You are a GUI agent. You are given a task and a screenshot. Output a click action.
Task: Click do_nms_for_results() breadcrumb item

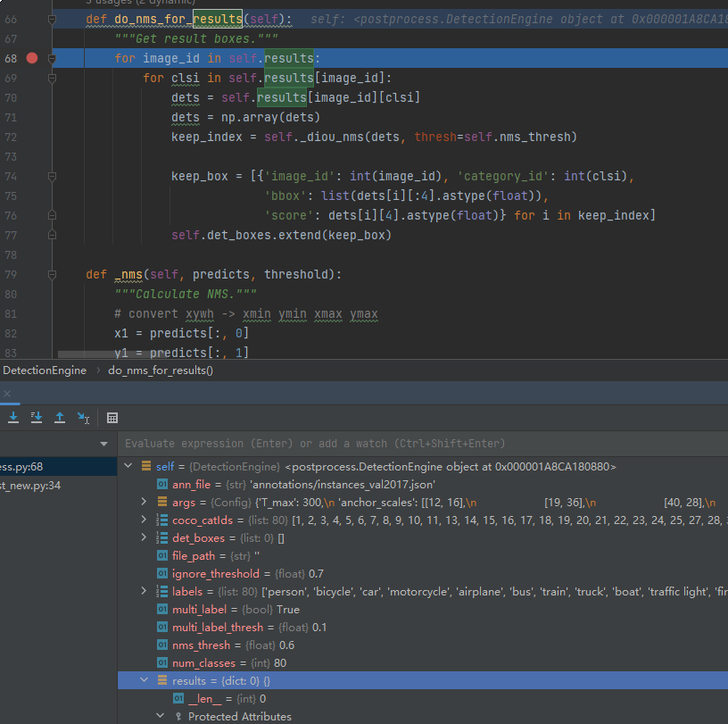coord(161,370)
